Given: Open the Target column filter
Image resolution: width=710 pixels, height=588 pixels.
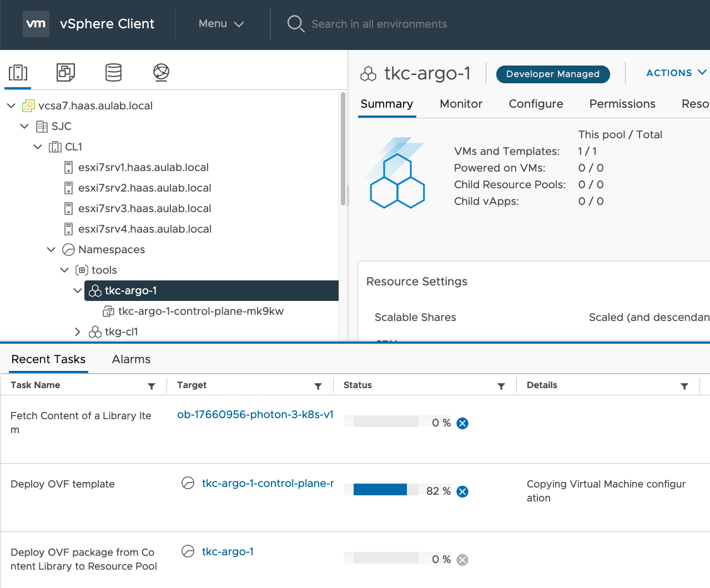Looking at the screenshot, I should (318, 385).
